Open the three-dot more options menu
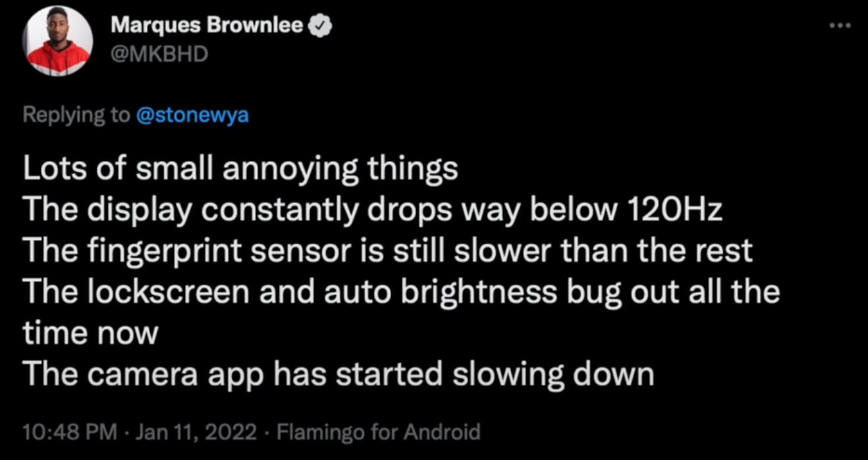Image resolution: width=868 pixels, height=460 pixels. point(840,25)
